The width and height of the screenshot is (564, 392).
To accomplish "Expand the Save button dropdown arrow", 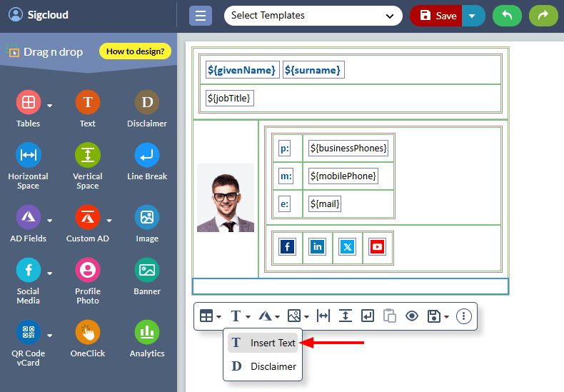I will click(473, 16).
